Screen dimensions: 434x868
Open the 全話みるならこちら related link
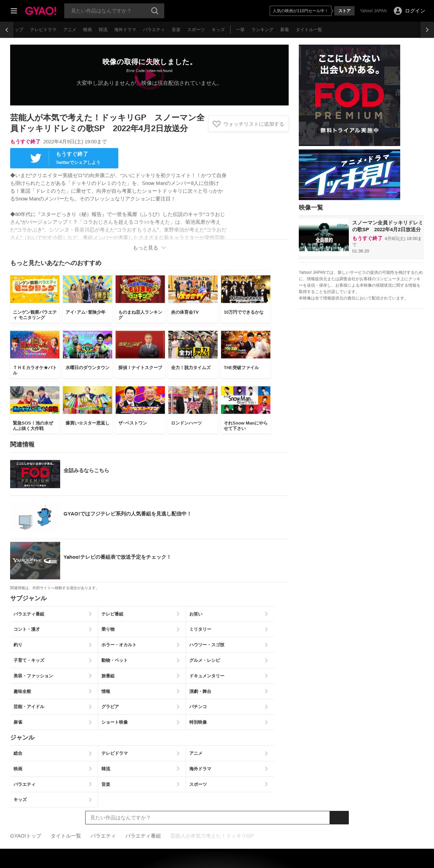pyautogui.click(x=149, y=474)
